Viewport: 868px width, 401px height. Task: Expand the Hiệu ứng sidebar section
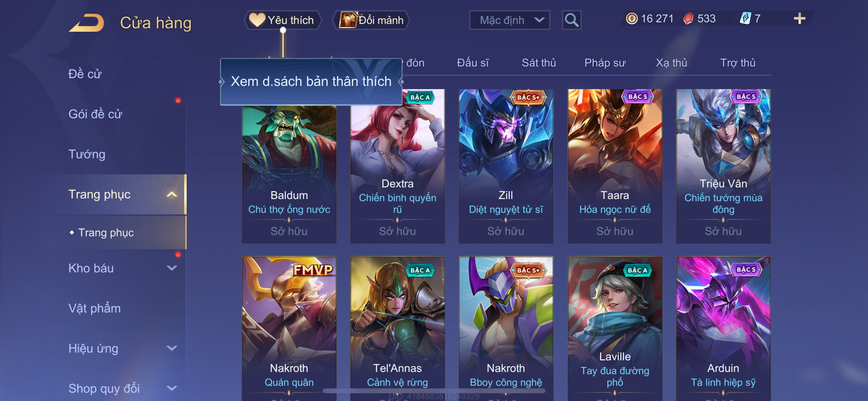172,348
